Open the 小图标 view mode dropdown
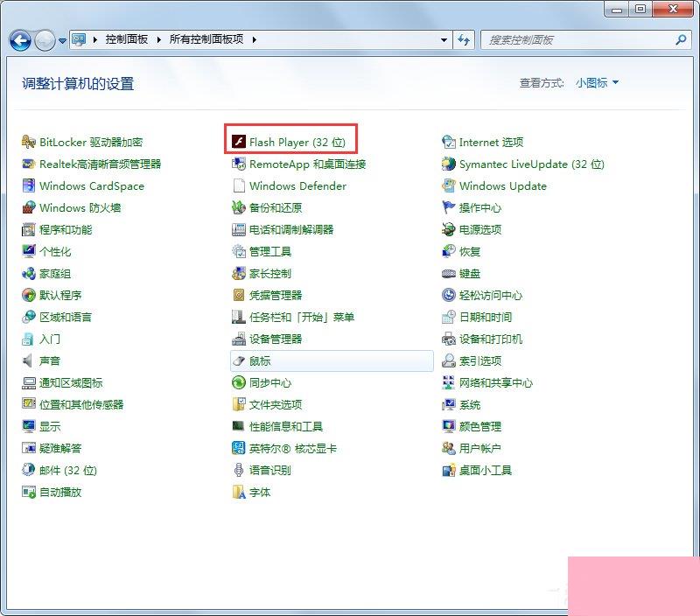This screenshot has height=616, width=700. click(597, 82)
